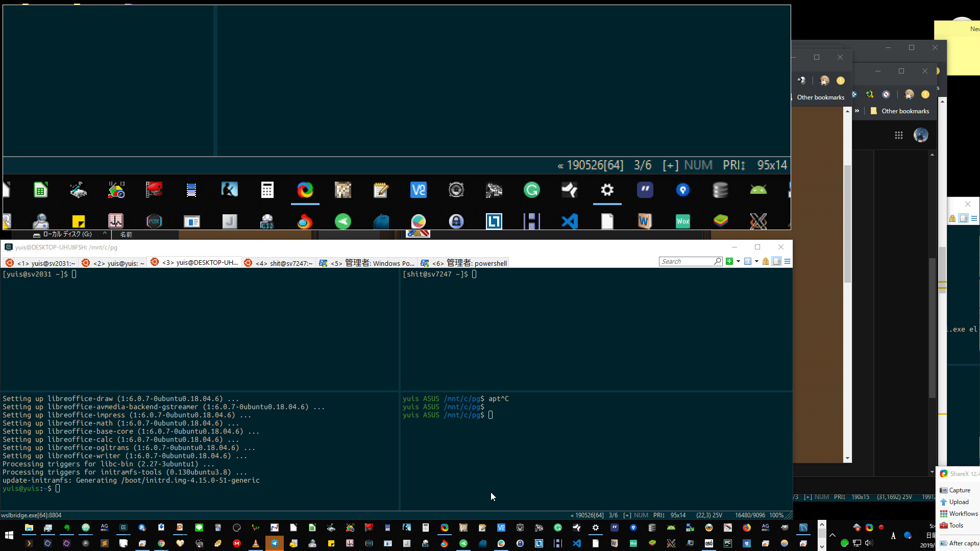
Task: Open VLC media player taskbar icon
Action: click(256, 543)
